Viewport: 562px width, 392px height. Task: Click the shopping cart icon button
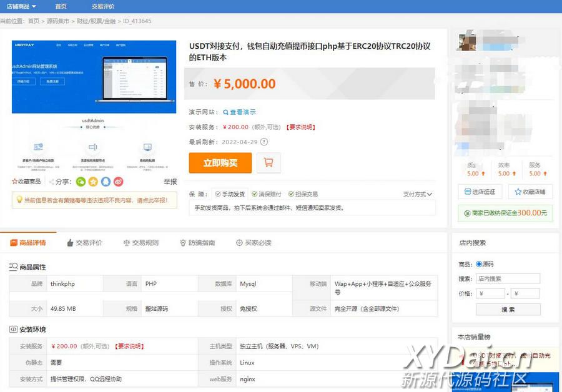coord(269,162)
